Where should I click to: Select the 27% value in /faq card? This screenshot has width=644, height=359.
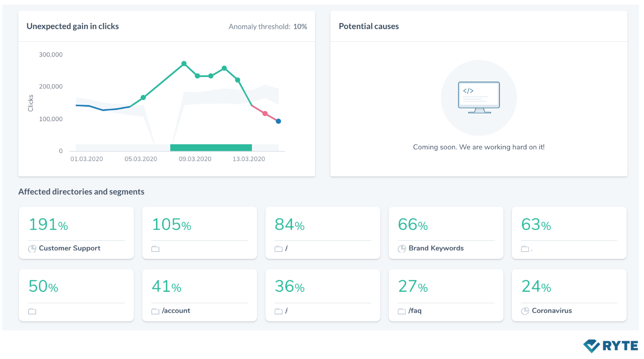point(413,287)
